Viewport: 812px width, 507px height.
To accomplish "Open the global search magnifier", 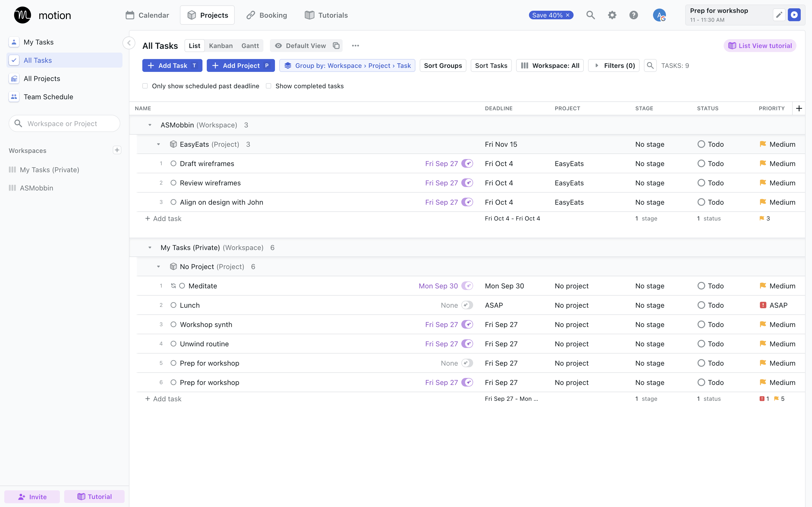I will click(590, 15).
